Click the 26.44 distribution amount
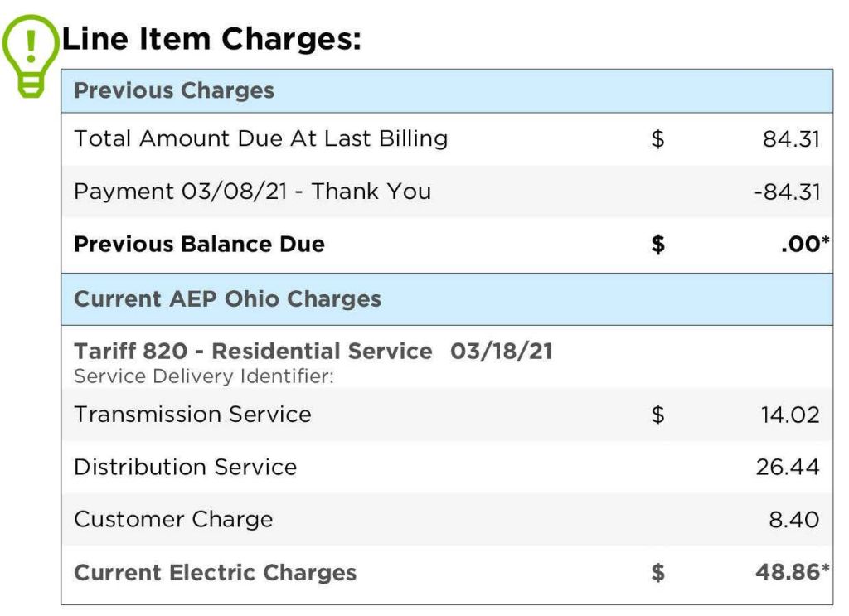The width and height of the screenshot is (849, 616). pyautogui.click(x=788, y=468)
